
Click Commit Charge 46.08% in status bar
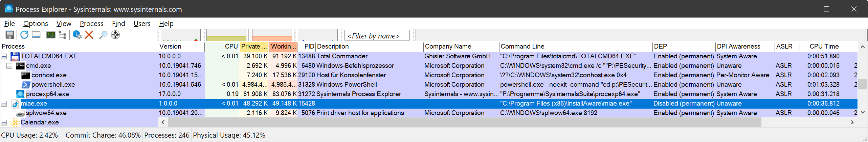(x=103, y=135)
